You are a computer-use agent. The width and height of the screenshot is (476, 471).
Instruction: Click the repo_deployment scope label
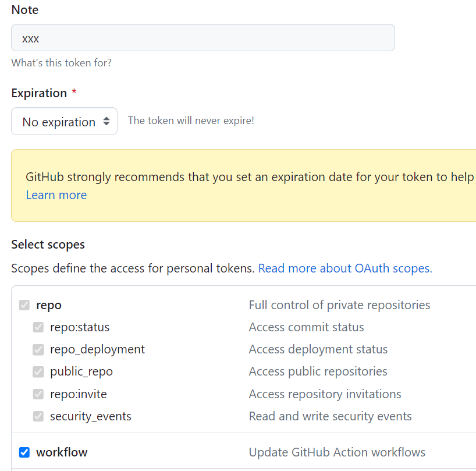click(97, 349)
